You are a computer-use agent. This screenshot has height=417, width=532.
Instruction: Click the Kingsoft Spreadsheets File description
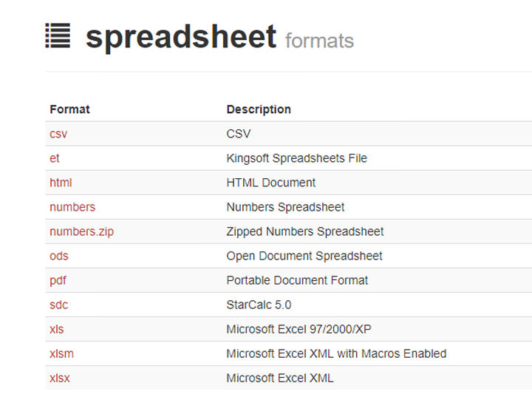coord(296,158)
